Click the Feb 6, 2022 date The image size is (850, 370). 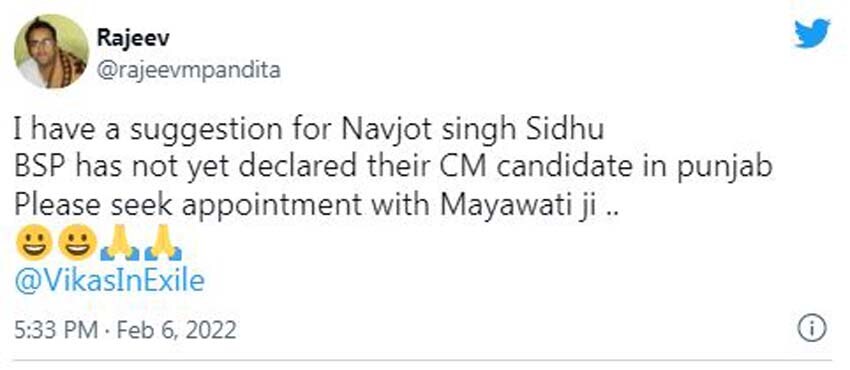tap(177, 329)
